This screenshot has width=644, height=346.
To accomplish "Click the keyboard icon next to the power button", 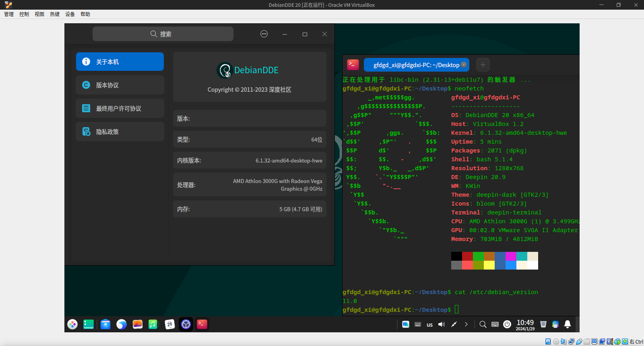I will coord(495,324).
